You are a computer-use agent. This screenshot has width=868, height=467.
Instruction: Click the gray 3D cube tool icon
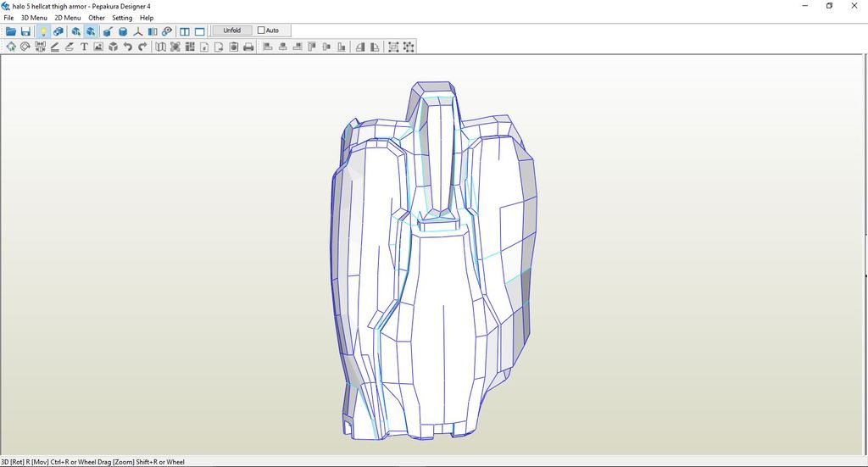[x=114, y=47]
